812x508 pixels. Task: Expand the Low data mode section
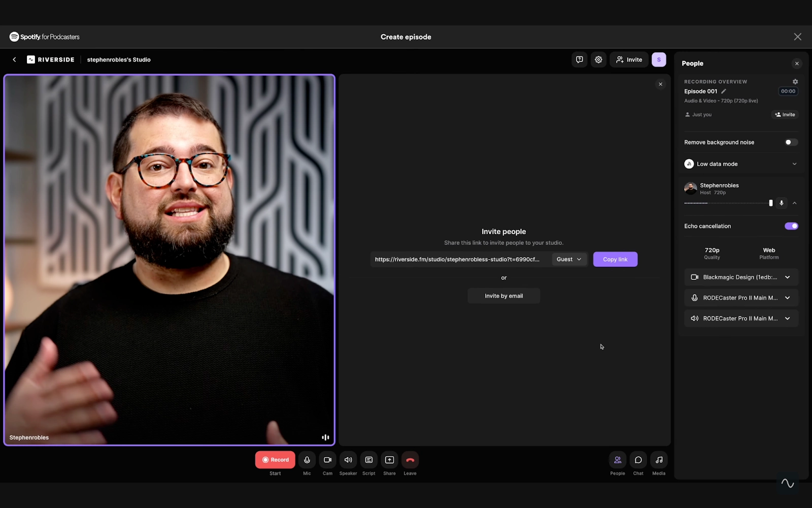point(794,164)
